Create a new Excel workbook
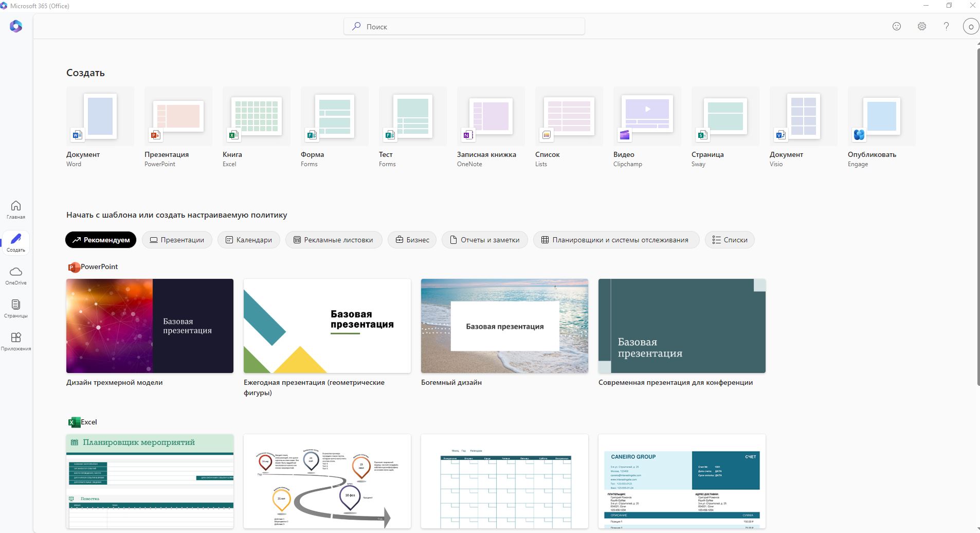 257,127
